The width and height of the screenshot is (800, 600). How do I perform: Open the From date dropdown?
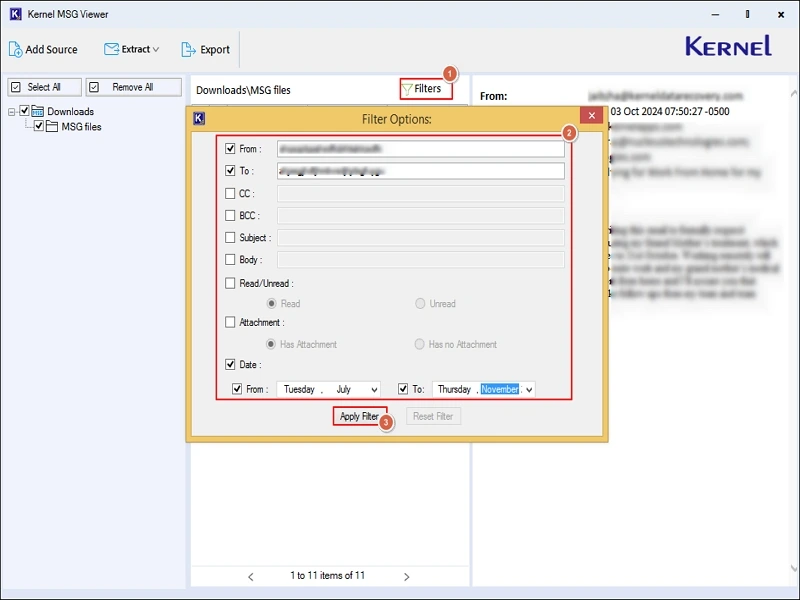coord(374,390)
